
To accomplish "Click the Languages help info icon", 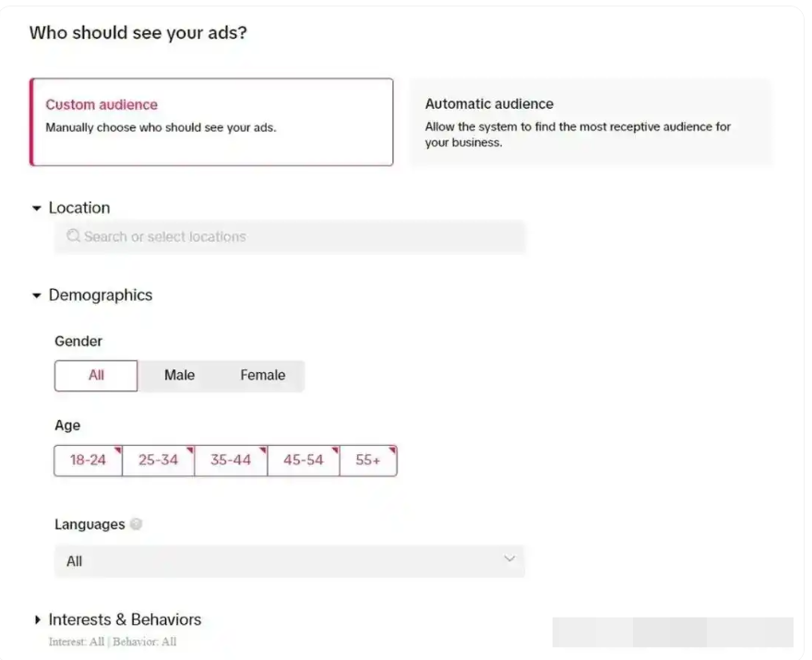I will pyautogui.click(x=137, y=524).
